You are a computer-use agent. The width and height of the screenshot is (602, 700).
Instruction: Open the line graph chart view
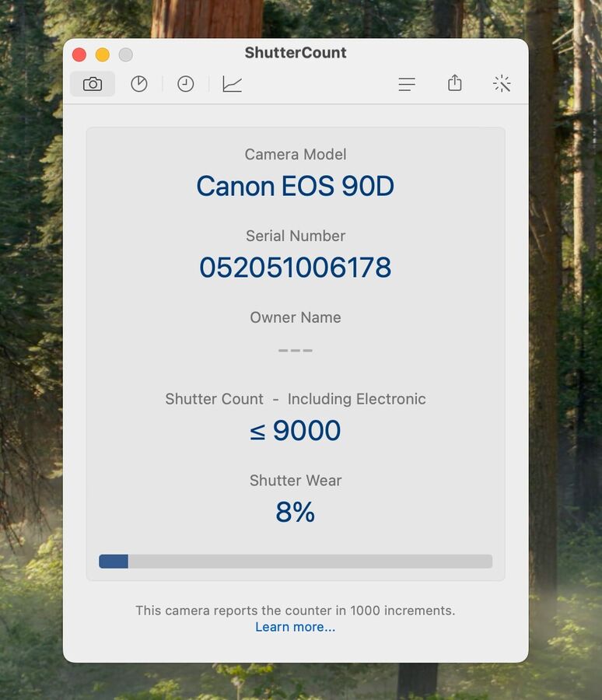click(232, 84)
